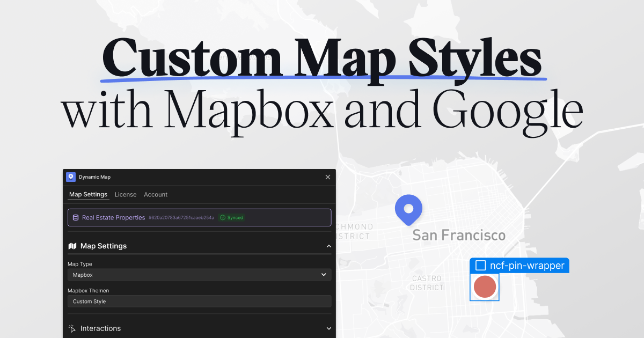Click the green Synced checkmark icon
Screen dimensions: 644x338
click(223, 217)
